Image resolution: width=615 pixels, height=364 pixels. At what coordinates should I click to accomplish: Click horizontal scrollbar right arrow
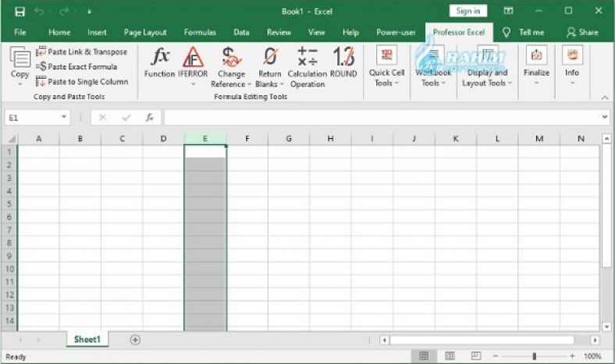coord(595,340)
